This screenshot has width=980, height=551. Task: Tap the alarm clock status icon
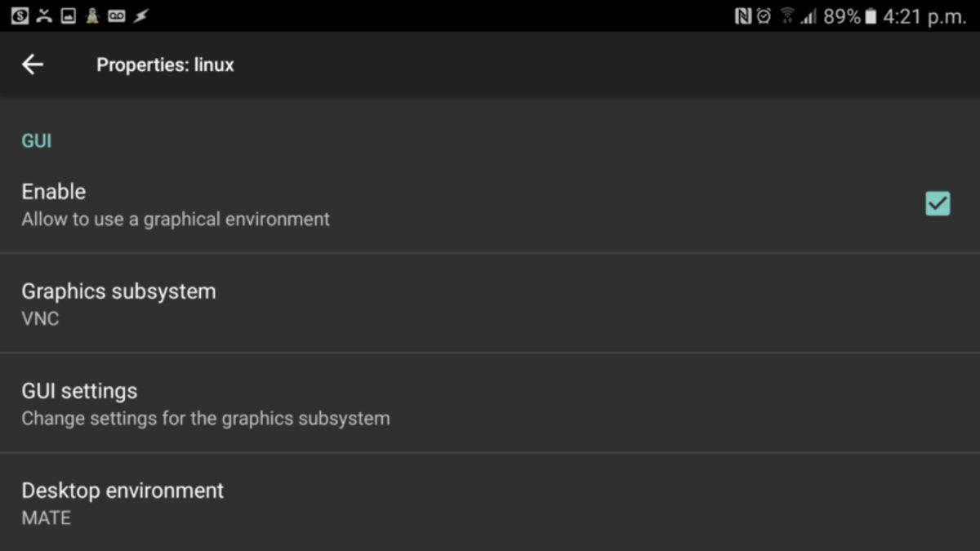pyautogui.click(x=764, y=14)
